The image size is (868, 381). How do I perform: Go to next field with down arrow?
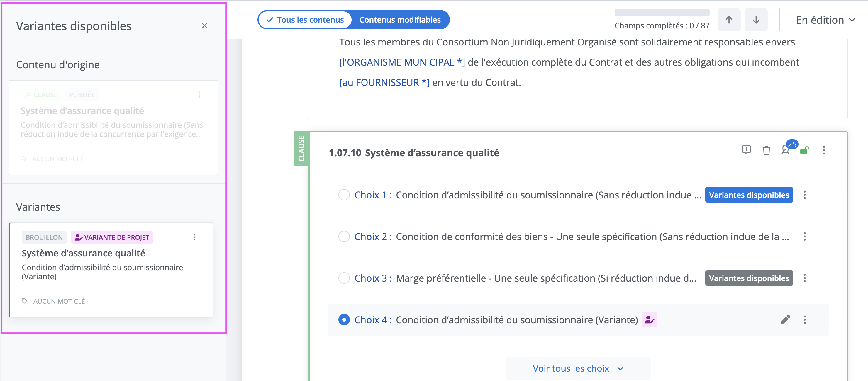coord(756,20)
